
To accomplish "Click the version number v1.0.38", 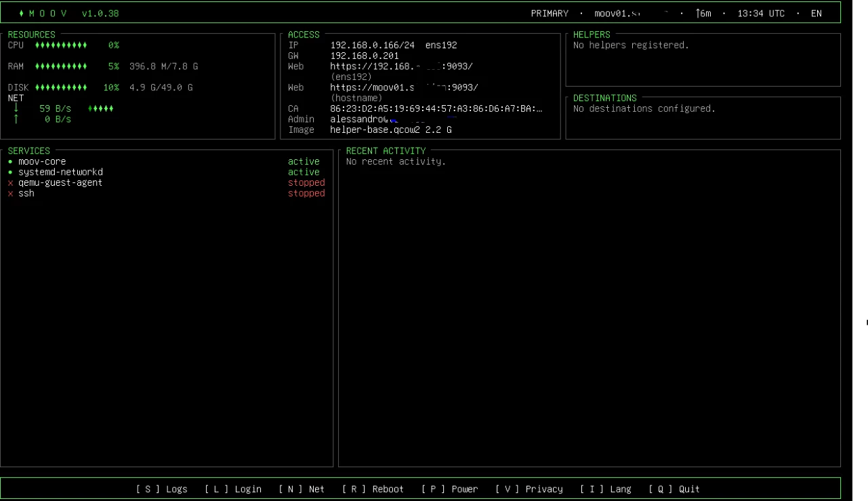I will [x=100, y=14].
